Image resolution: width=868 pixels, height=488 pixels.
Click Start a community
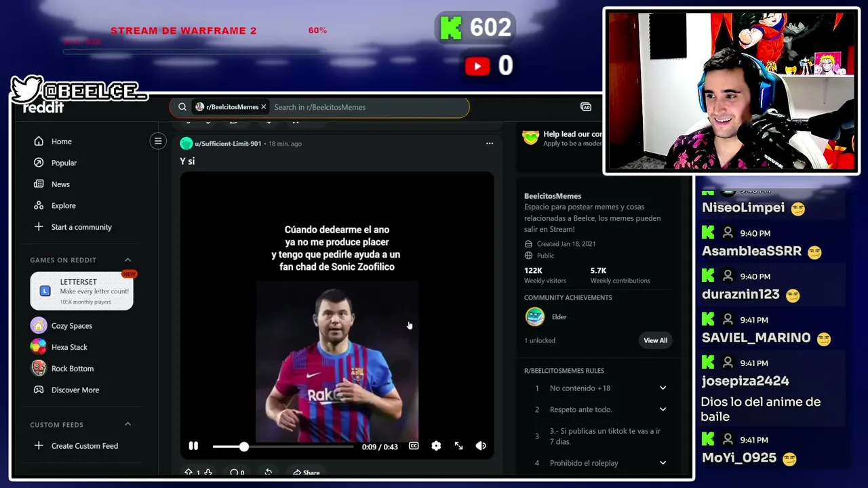click(x=81, y=227)
